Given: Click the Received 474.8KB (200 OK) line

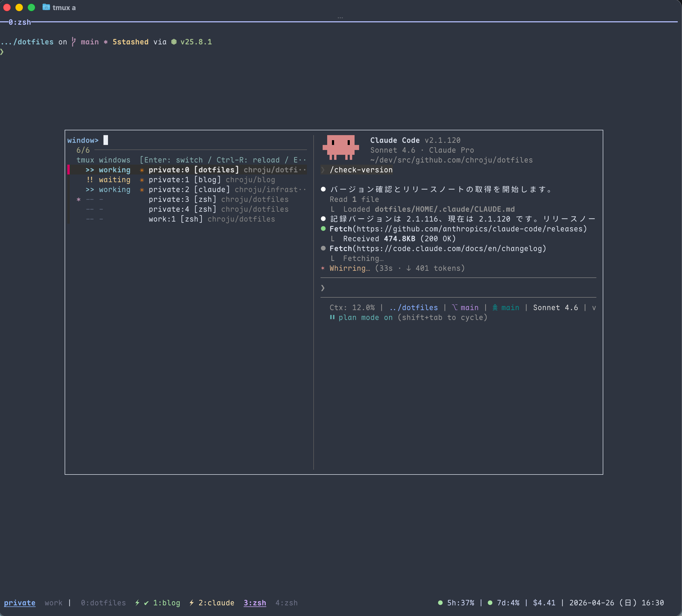Looking at the screenshot, I should tap(400, 239).
